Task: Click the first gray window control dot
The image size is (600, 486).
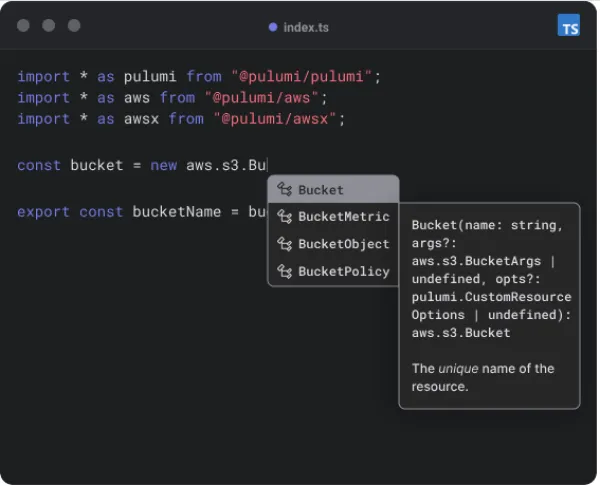Action: pyautogui.click(x=23, y=26)
